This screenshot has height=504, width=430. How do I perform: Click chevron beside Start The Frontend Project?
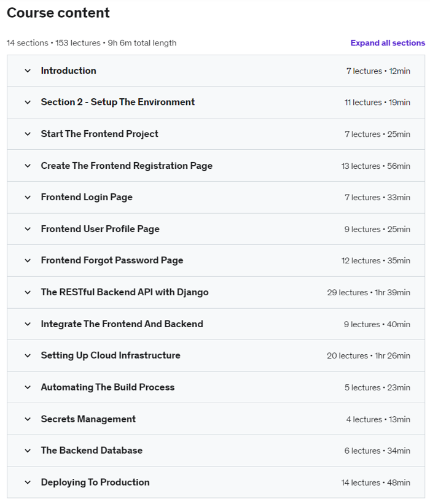pyautogui.click(x=28, y=134)
